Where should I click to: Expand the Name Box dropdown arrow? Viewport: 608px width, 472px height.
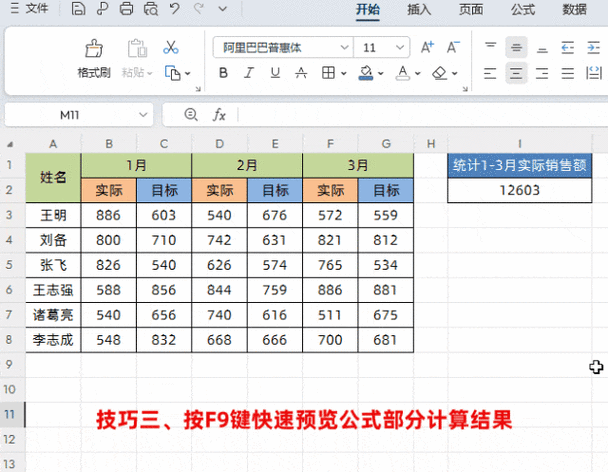tap(143, 115)
